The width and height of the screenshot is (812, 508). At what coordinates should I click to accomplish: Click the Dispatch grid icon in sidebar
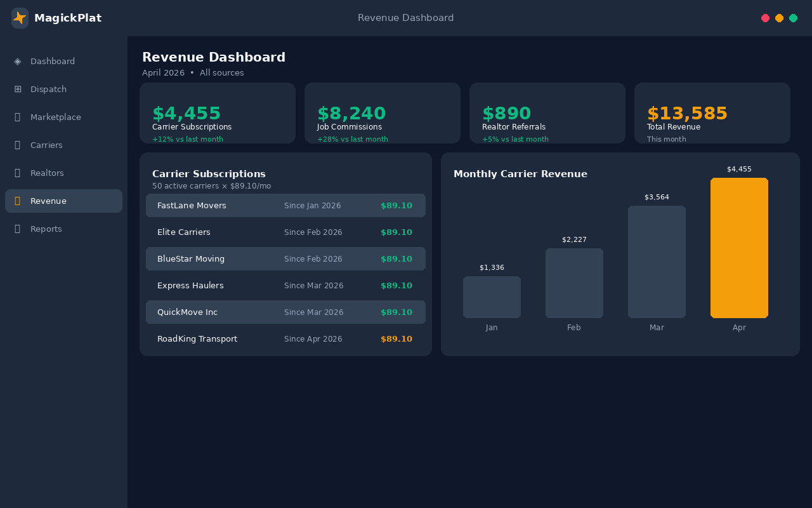[x=18, y=90]
